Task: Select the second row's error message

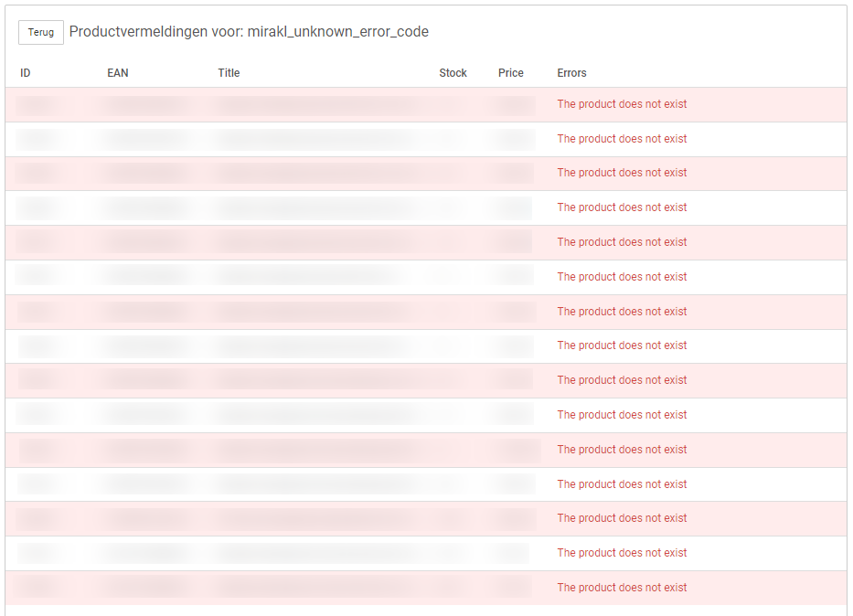Action: tap(622, 139)
